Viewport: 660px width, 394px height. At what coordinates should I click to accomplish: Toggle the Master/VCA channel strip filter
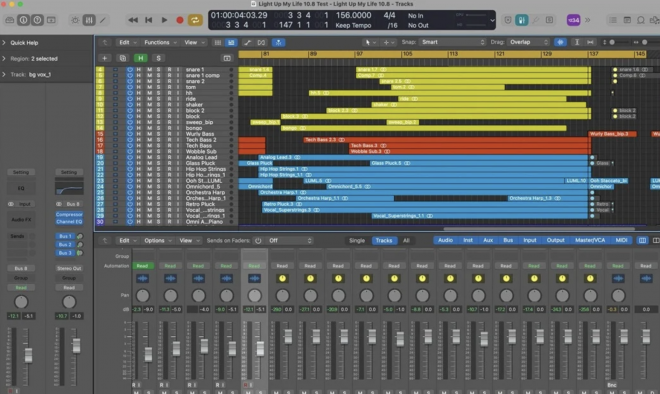coord(590,240)
